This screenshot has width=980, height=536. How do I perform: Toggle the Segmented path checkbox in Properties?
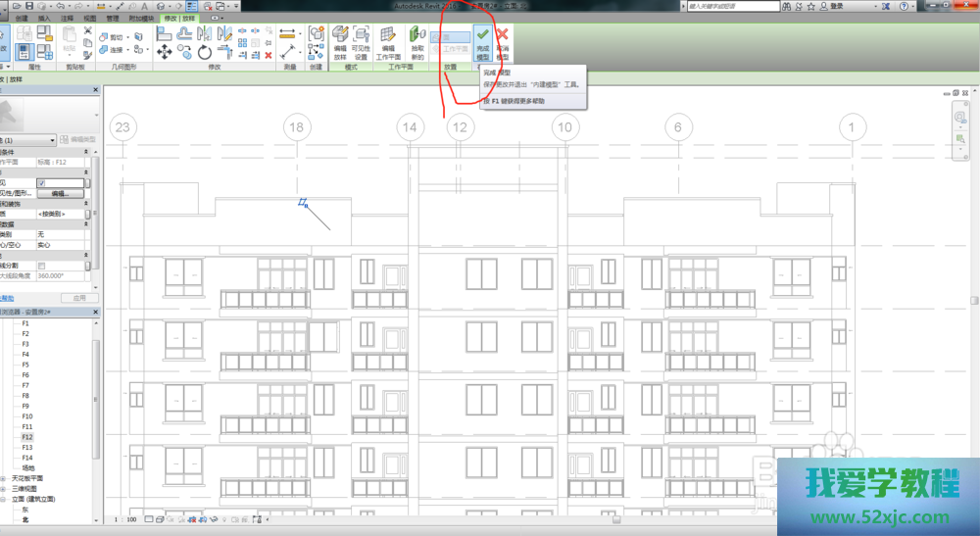[x=41, y=266]
